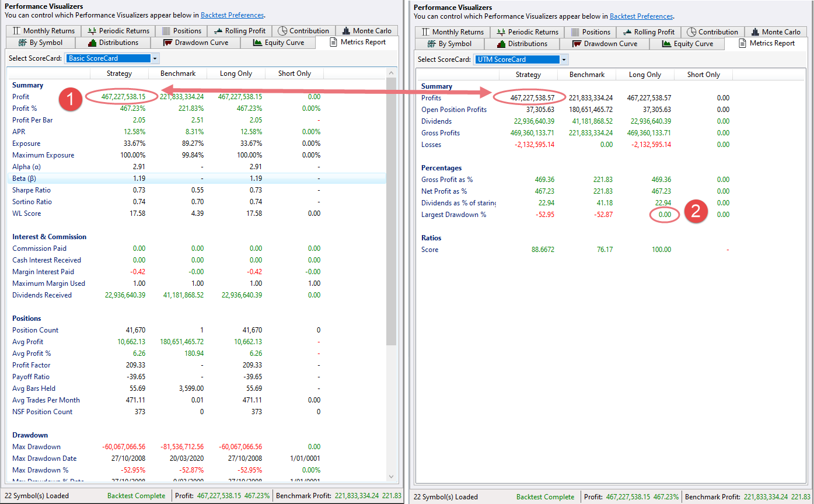Switch to Periodic Returns tab in right panel
This screenshot has width=814, height=504.
pos(527,32)
